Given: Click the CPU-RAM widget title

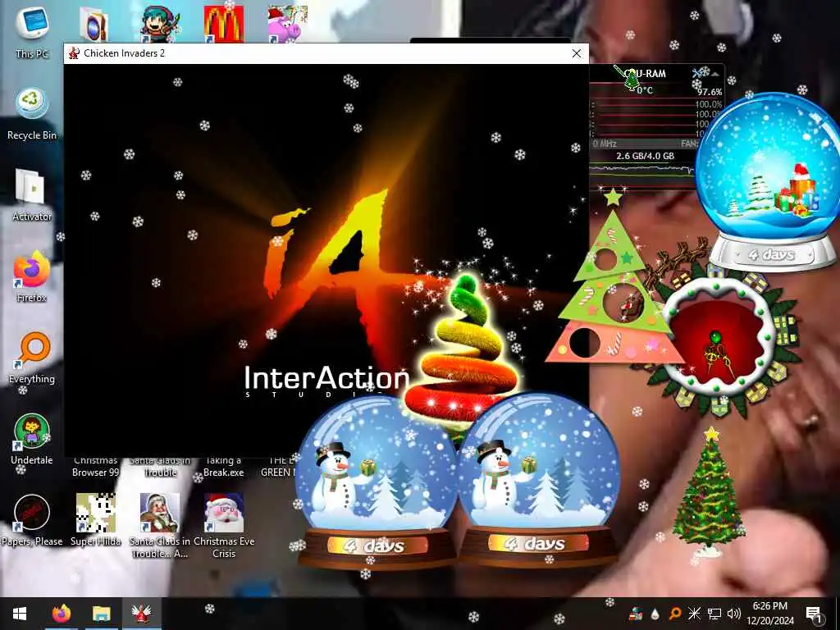Looking at the screenshot, I should (645, 73).
